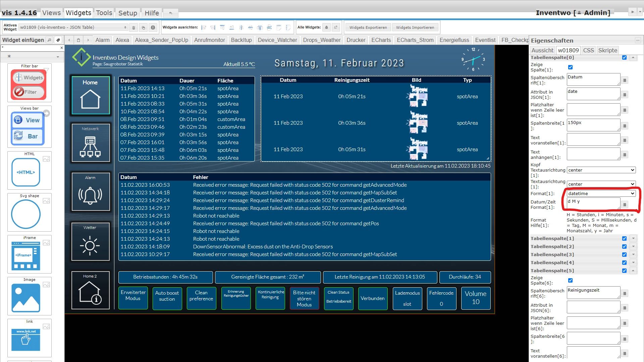The image size is (644, 362).
Task: Click the clipboard icon before view tabs
Action: pos(78,40)
